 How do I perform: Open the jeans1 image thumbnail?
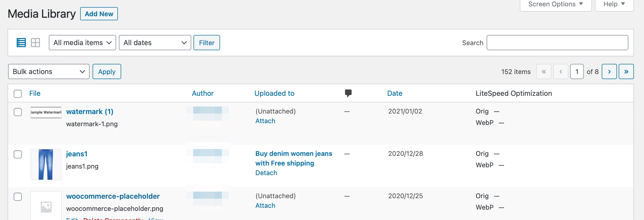pyautogui.click(x=46, y=164)
